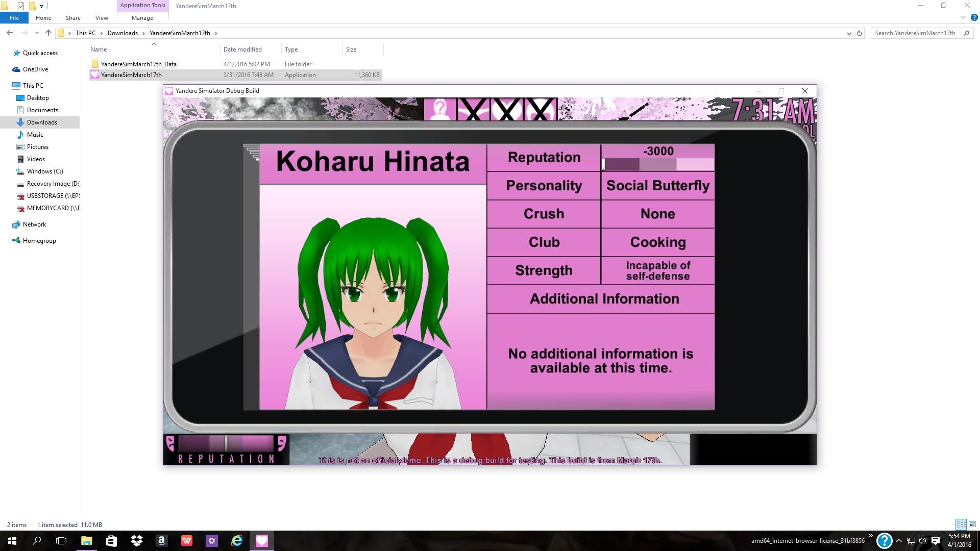Open the purple gear app on taskbar
980x551 pixels.
pyautogui.click(x=212, y=541)
